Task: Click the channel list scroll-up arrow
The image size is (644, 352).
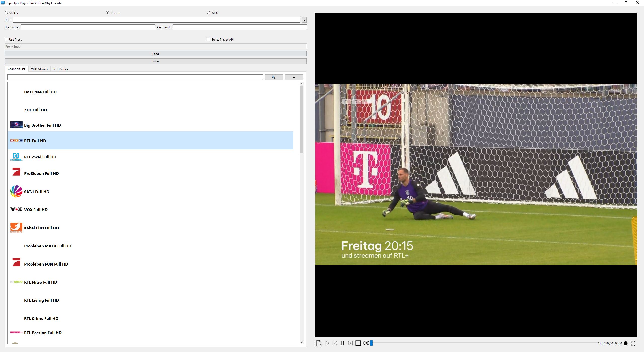Action: tap(302, 84)
